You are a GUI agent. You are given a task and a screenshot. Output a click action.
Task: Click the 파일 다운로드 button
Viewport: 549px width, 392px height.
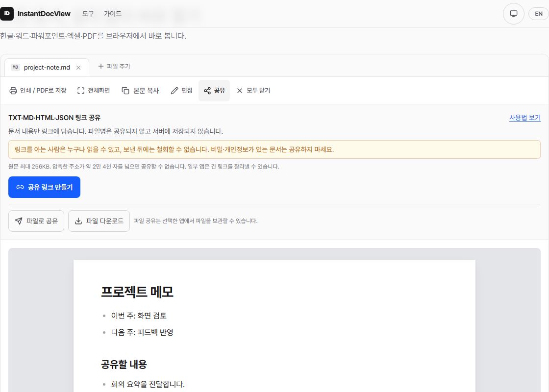99,221
